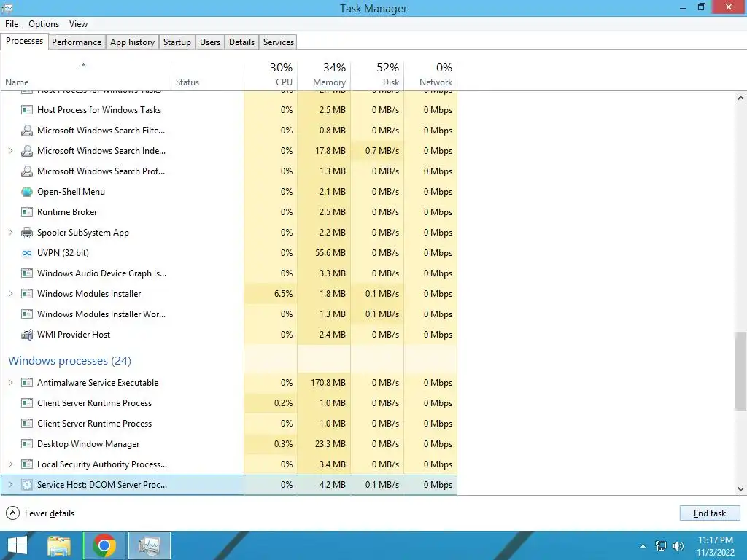Expand the Windows Modules Installer group
This screenshot has width=747, height=560.
pos(10,294)
